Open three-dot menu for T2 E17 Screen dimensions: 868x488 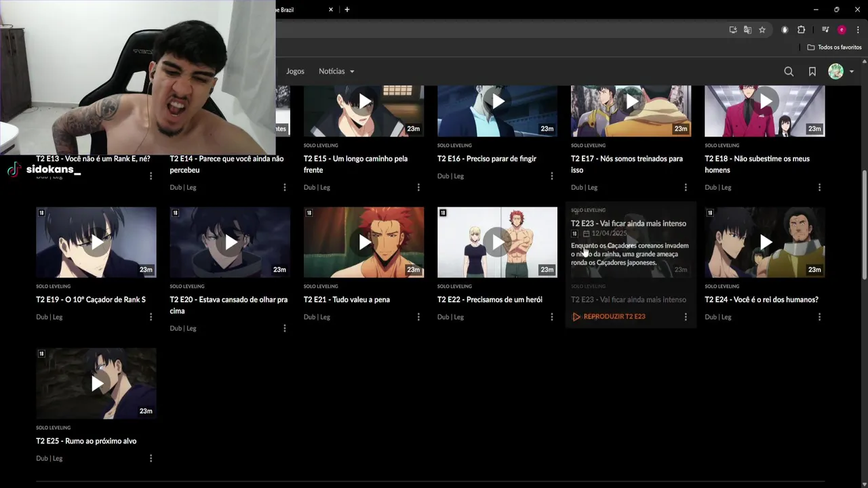coord(685,187)
